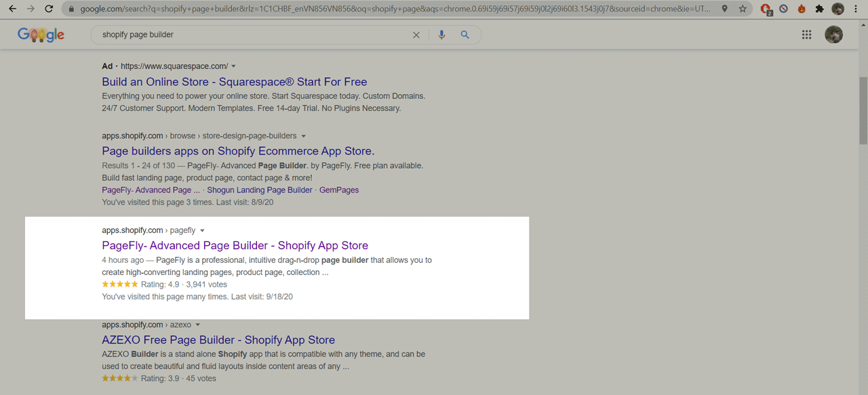Click the browser back arrow

[x=12, y=9]
